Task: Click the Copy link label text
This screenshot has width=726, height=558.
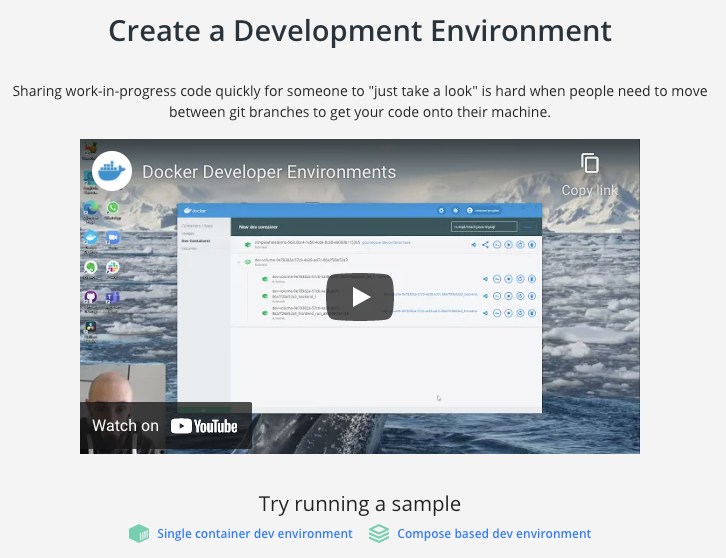Action: (589, 190)
